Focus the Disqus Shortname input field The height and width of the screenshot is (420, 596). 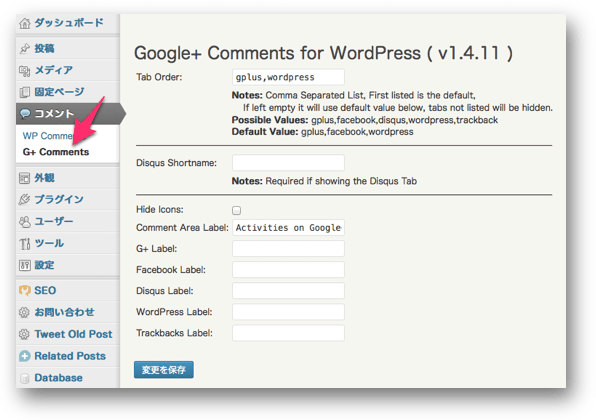click(x=288, y=163)
